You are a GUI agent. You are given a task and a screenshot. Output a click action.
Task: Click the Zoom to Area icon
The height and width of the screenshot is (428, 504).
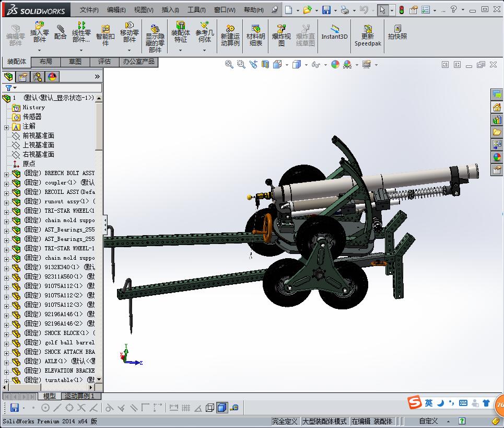tap(241, 64)
